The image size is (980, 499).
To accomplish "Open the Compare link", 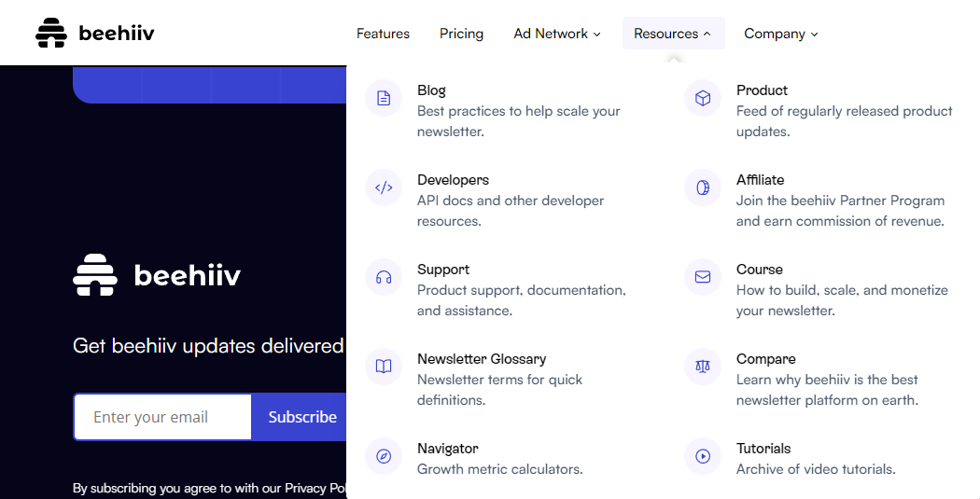I will click(x=765, y=359).
